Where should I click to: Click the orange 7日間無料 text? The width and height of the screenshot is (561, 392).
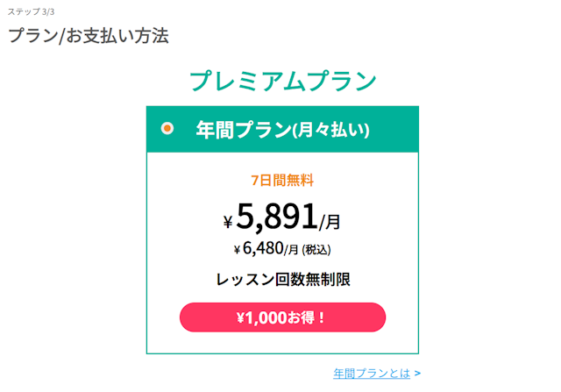click(282, 180)
